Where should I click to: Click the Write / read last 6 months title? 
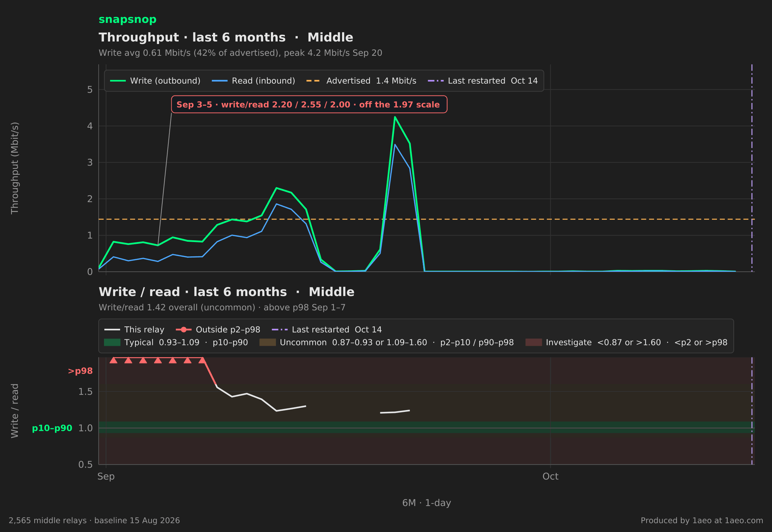(x=227, y=292)
